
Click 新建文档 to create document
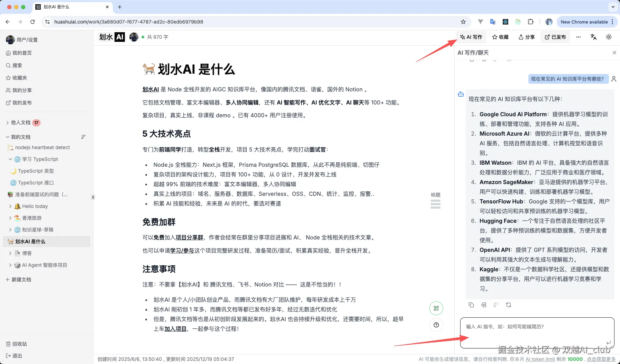point(18,280)
